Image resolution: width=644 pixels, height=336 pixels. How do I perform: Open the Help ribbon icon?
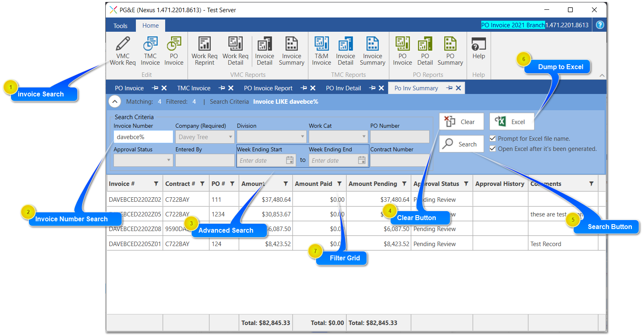pos(478,48)
